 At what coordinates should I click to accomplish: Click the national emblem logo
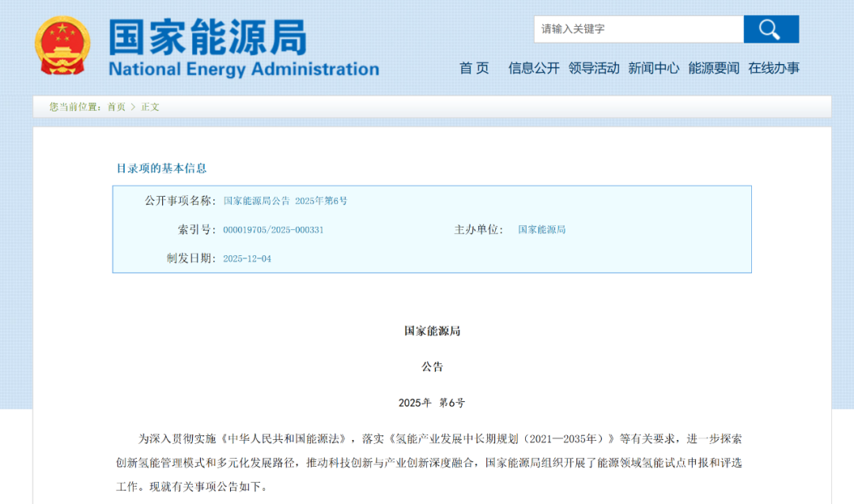point(62,46)
